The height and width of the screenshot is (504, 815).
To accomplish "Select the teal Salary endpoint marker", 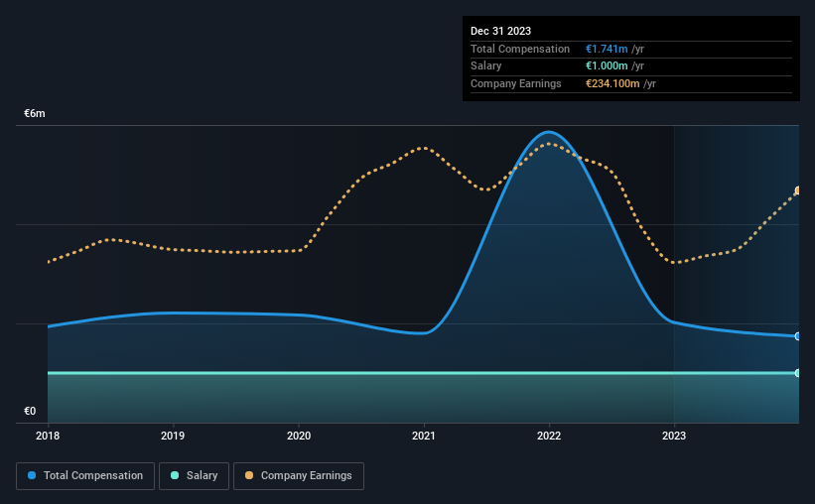I will point(798,373).
